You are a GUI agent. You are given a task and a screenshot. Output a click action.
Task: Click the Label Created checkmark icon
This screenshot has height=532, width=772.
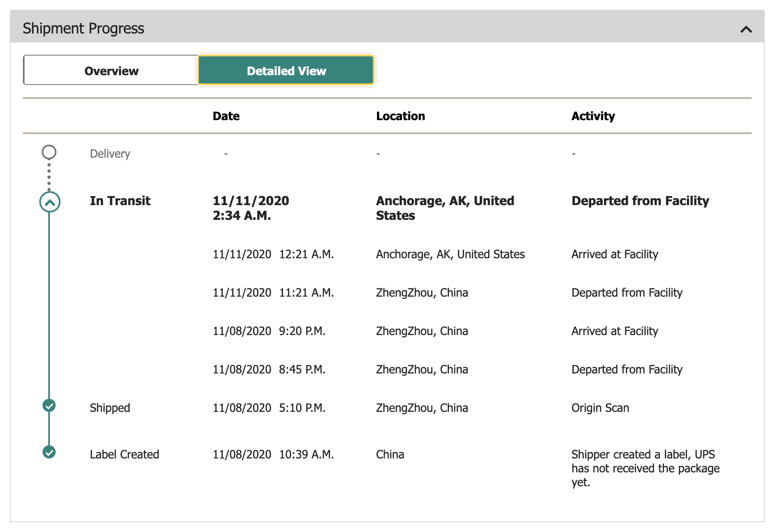coord(49,452)
